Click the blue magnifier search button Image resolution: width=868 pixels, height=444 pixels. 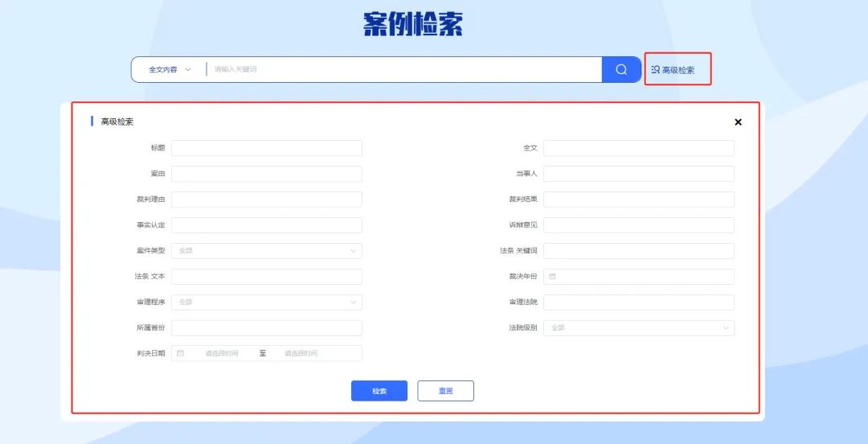[x=621, y=69]
